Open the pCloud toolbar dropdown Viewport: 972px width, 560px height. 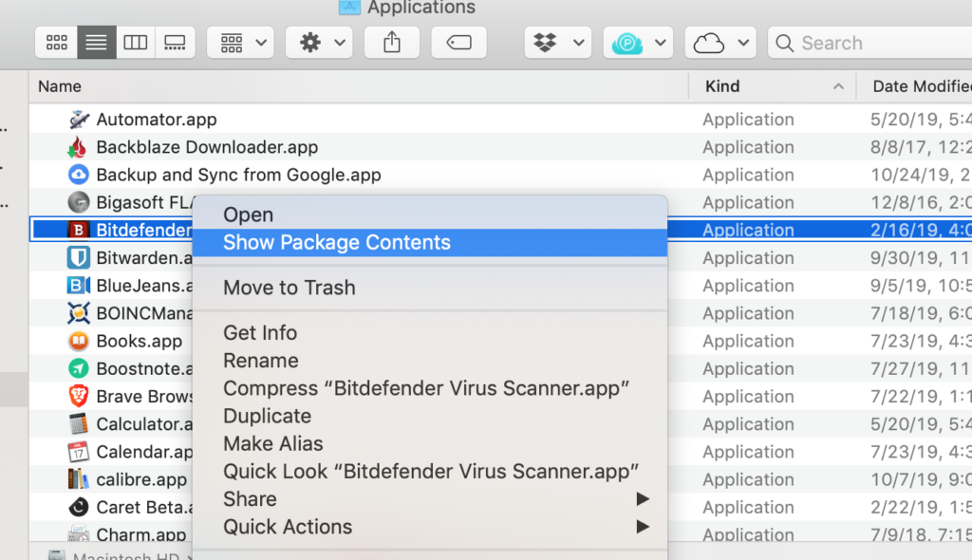click(x=638, y=43)
